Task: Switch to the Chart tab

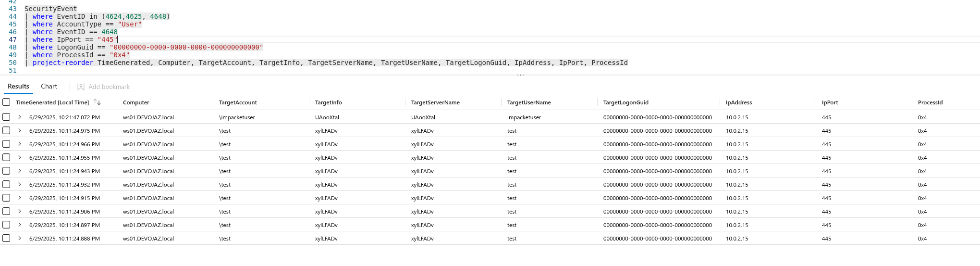Action: (49, 86)
